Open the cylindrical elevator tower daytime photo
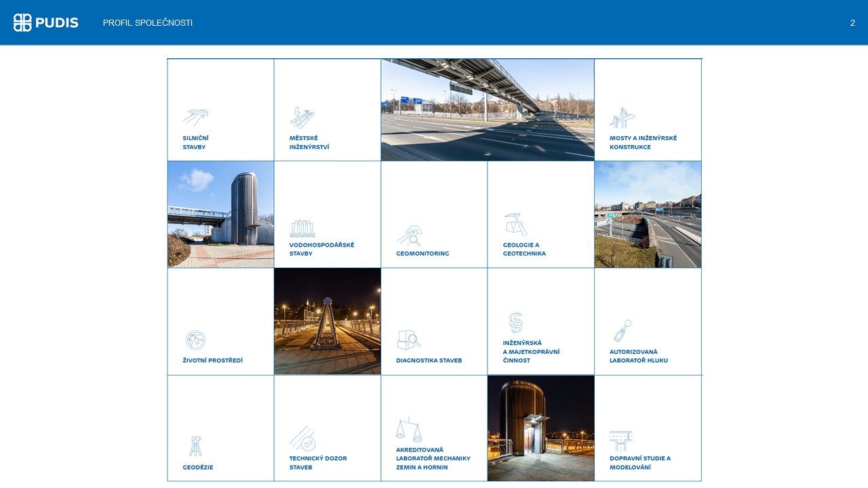Screen dimensions: 868x488 (x=221, y=214)
